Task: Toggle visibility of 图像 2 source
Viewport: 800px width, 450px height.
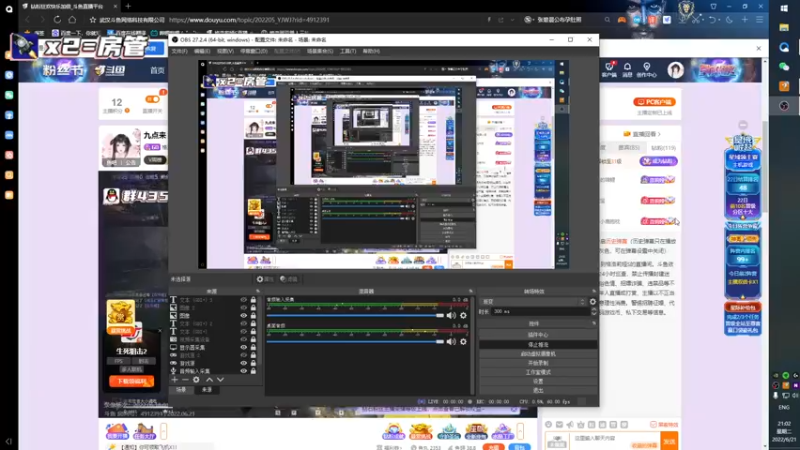Action: pyautogui.click(x=243, y=308)
